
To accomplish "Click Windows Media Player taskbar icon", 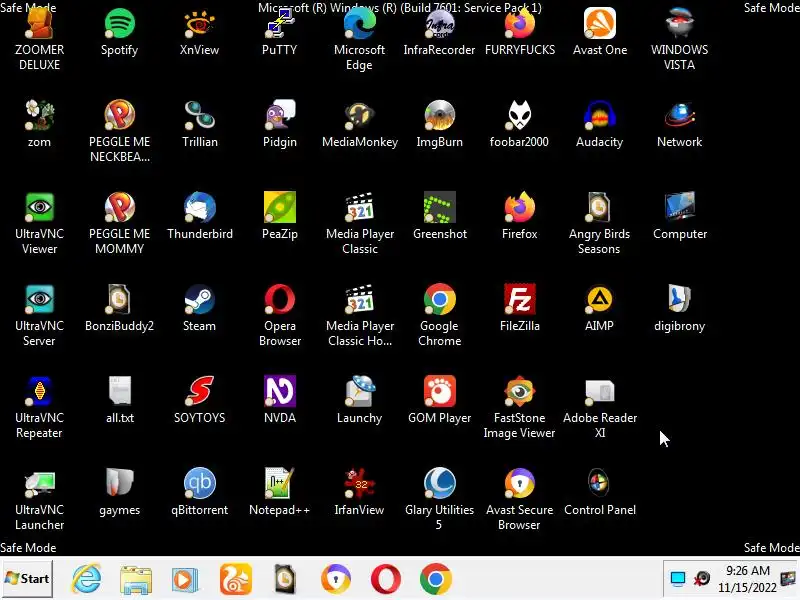I will point(185,579).
